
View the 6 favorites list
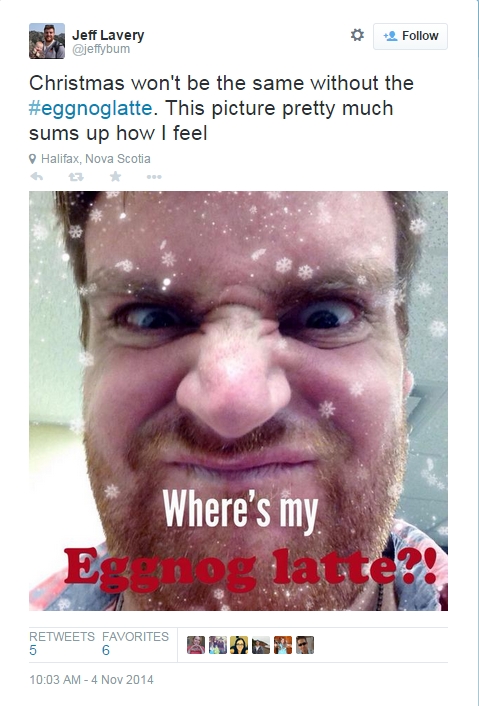(x=135, y=643)
